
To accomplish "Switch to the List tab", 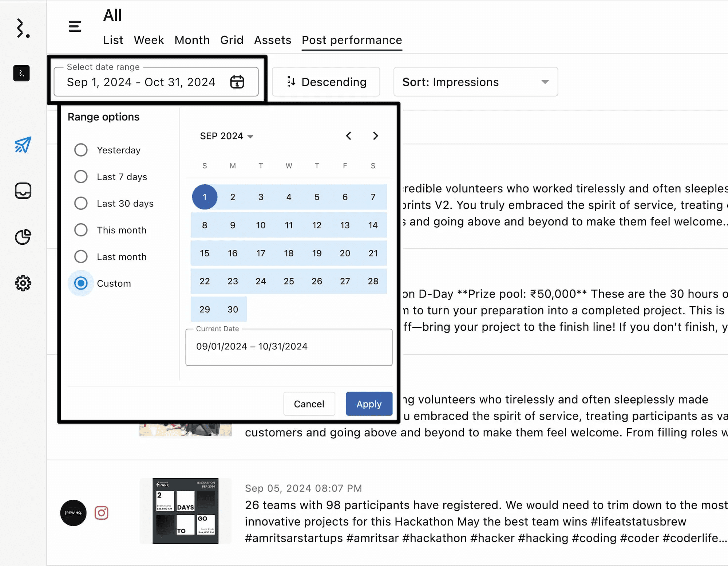I will pyautogui.click(x=113, y=40).
